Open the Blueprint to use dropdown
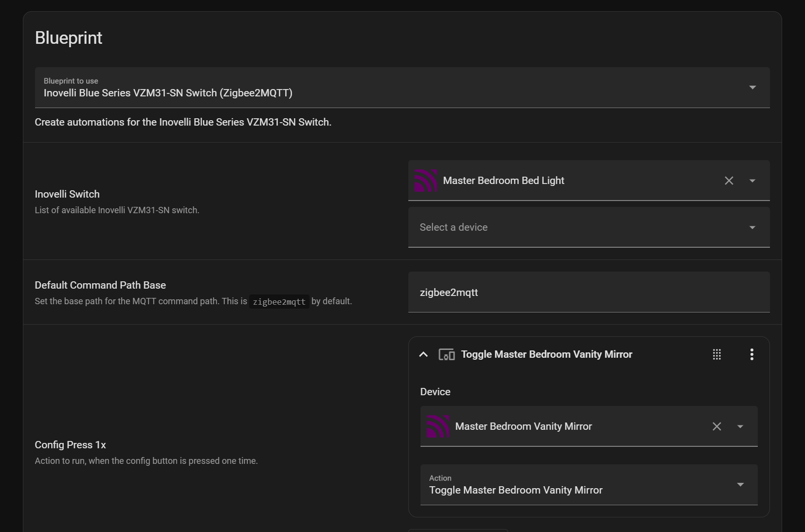Image resolution: width=805 pixels, height=532 pixels. click(x=402, y=88)
